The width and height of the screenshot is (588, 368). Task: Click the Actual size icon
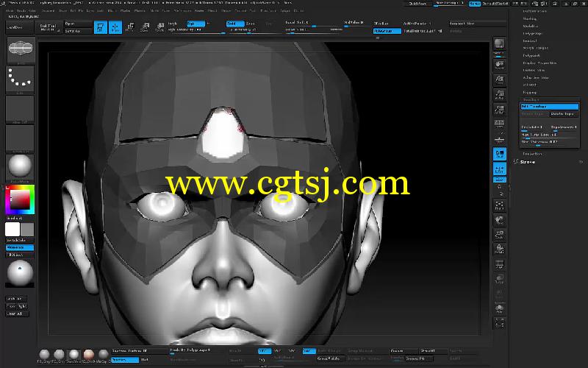499,94
